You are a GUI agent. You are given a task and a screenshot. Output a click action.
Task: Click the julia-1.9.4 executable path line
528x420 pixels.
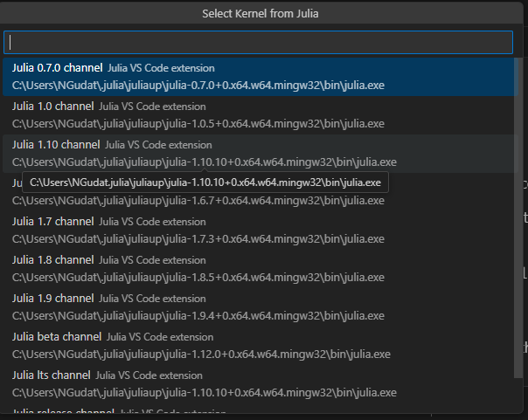pos(198,316)
